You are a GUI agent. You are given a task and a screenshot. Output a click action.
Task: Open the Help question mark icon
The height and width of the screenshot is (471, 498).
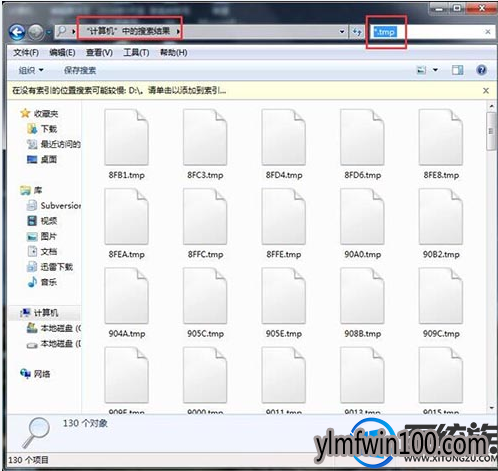coord(481,70)
